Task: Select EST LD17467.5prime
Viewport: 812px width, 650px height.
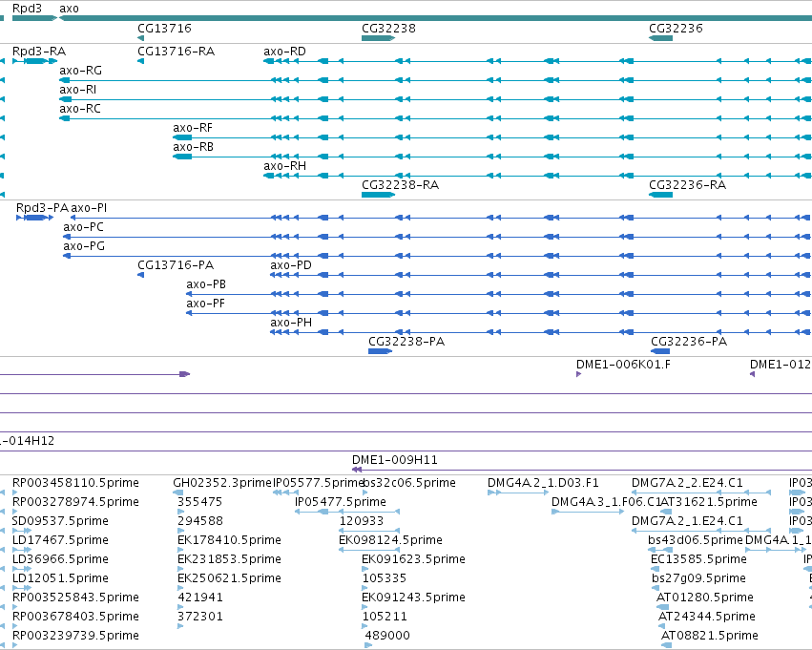Action: (60, 540)
